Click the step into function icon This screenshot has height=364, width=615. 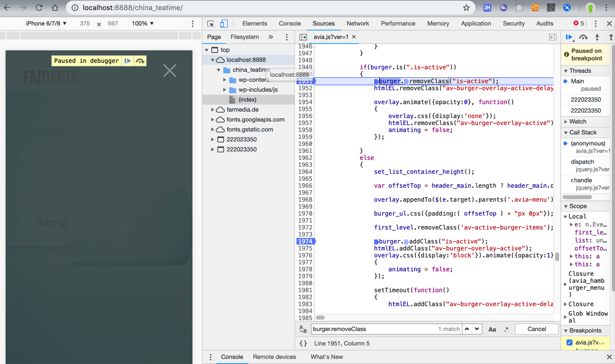(x=597, y=37)
